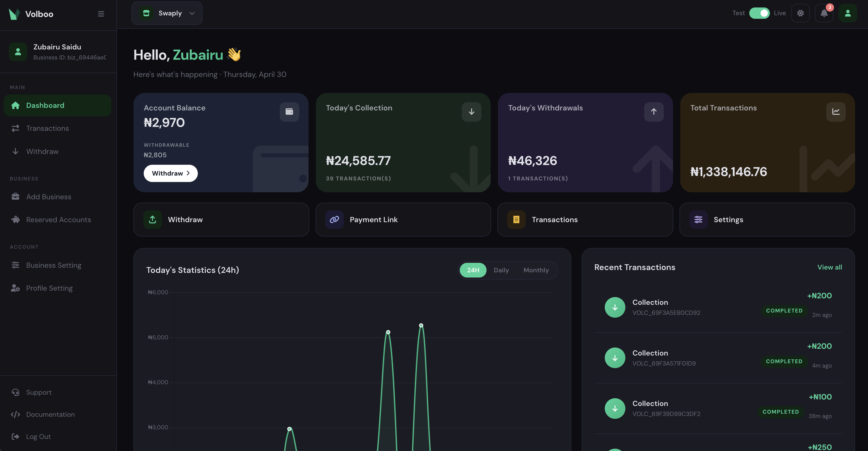Click the Withdraw quick action tile
The height and width of the screenshot is (451, 868).
[221, 220]
